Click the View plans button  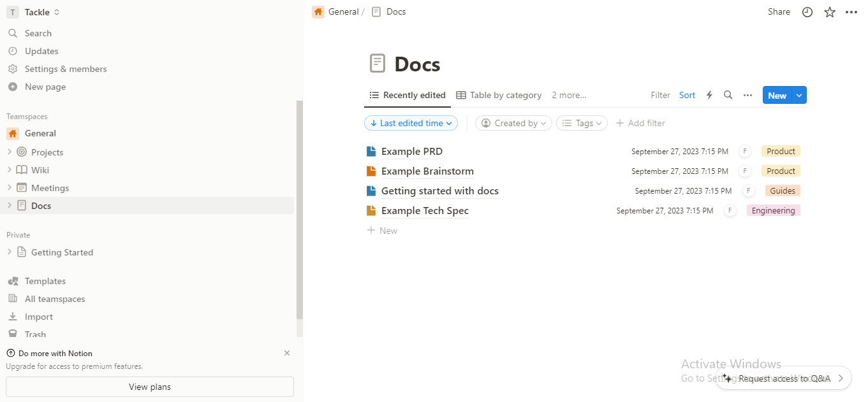pyautogui.click(x=150, y=387)
